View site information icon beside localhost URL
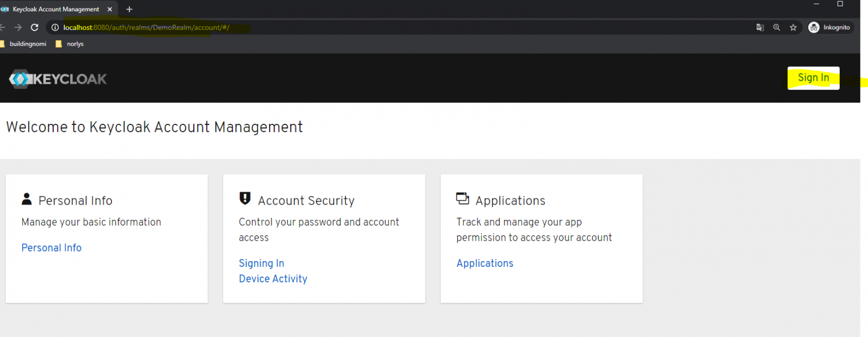Screen dimensions: 868x337 coord(55,27)
